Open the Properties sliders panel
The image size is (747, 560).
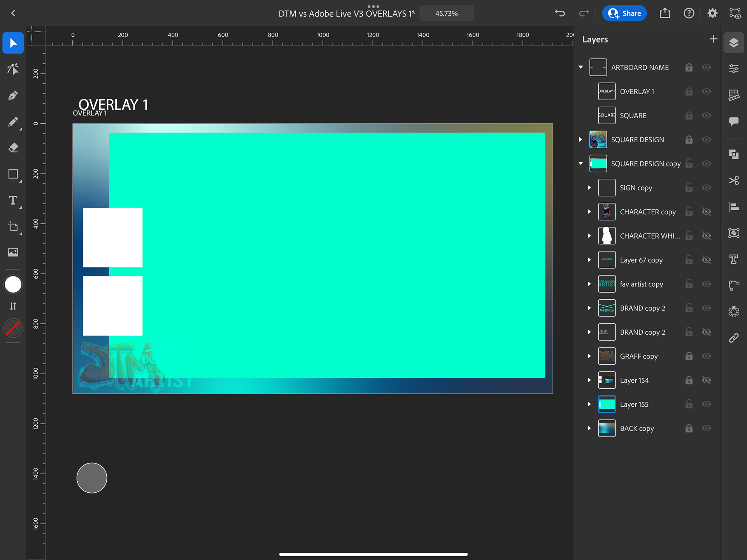point(734,69)
